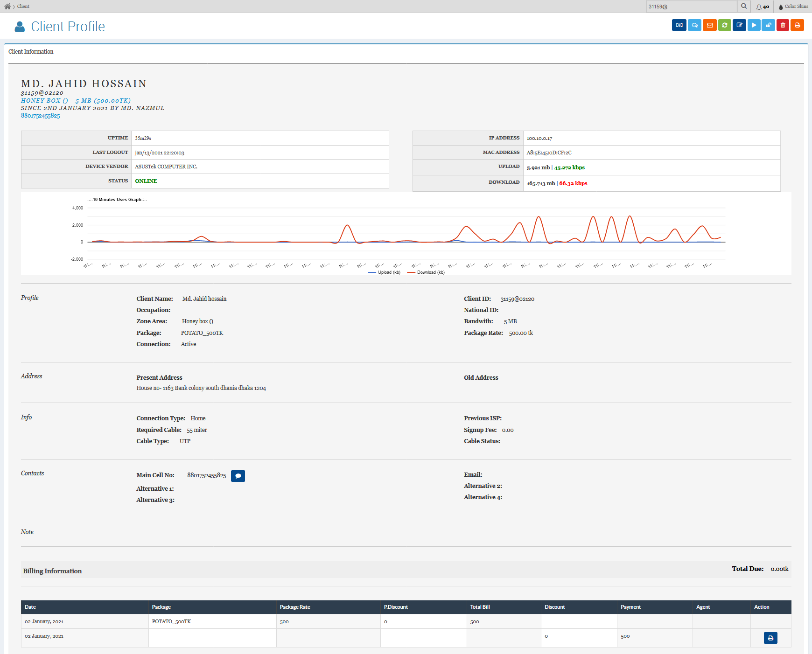Click the home breadcrumb icon
This screenshot has height=654, width=812.
(7, 6)
